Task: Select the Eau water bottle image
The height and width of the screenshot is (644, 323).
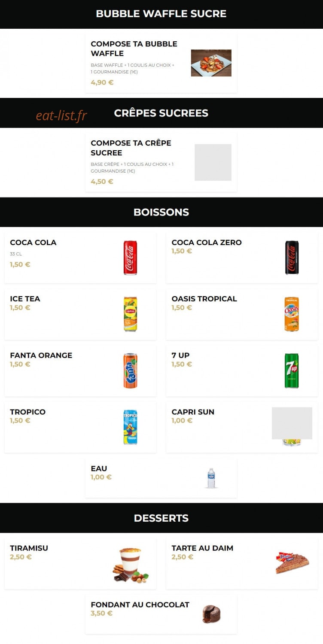Action: click(x=211, y=478)
